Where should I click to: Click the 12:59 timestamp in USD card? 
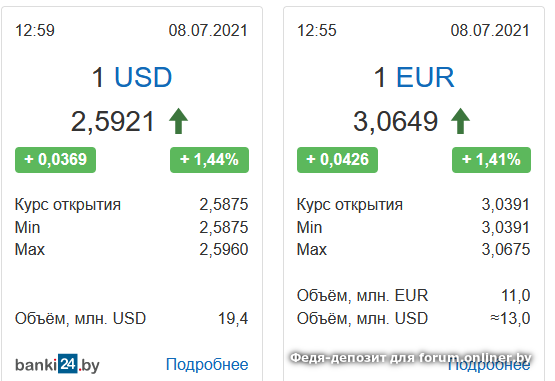(35, 30)
